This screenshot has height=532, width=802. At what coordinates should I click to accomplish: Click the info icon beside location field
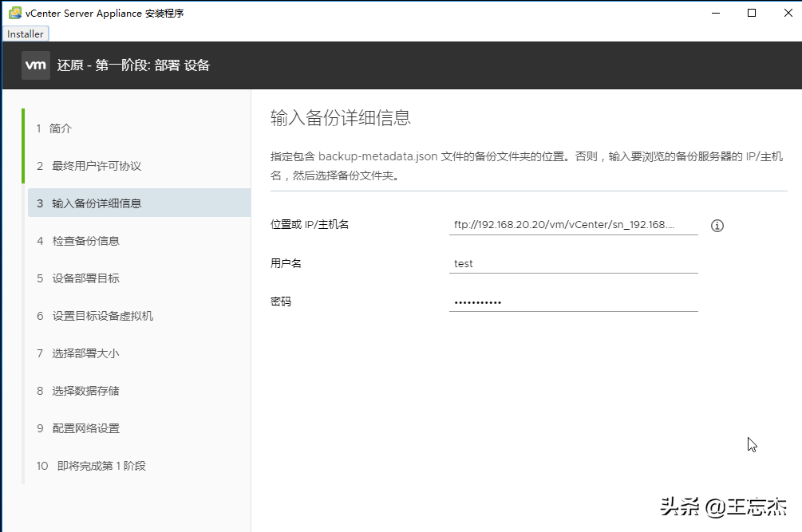click(x=717, y=226)
